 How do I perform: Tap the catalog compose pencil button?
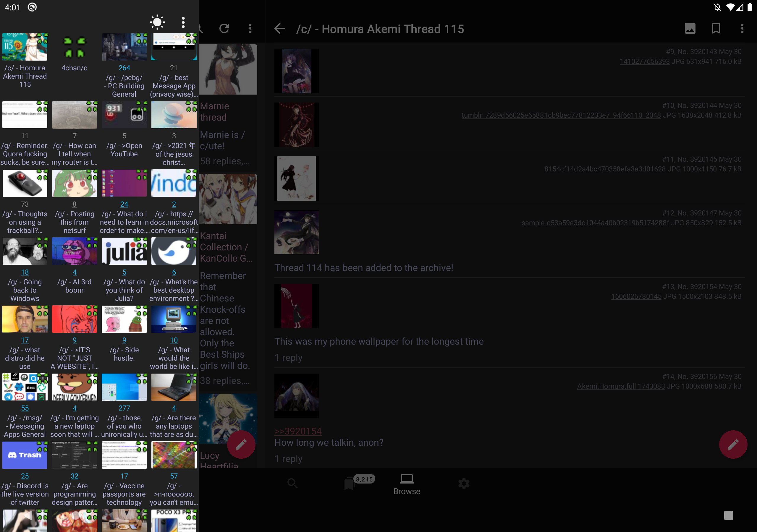pyautogui.click(x=241, y=445)
